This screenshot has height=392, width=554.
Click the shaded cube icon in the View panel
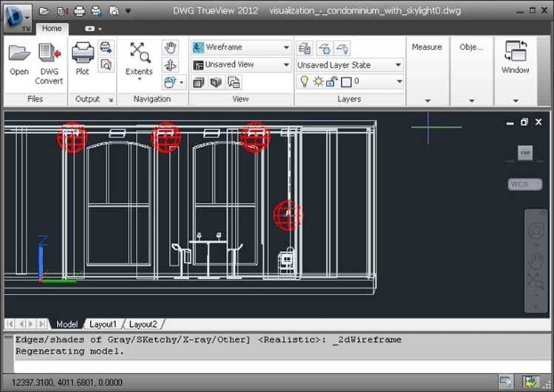click(x=216, y=83)
